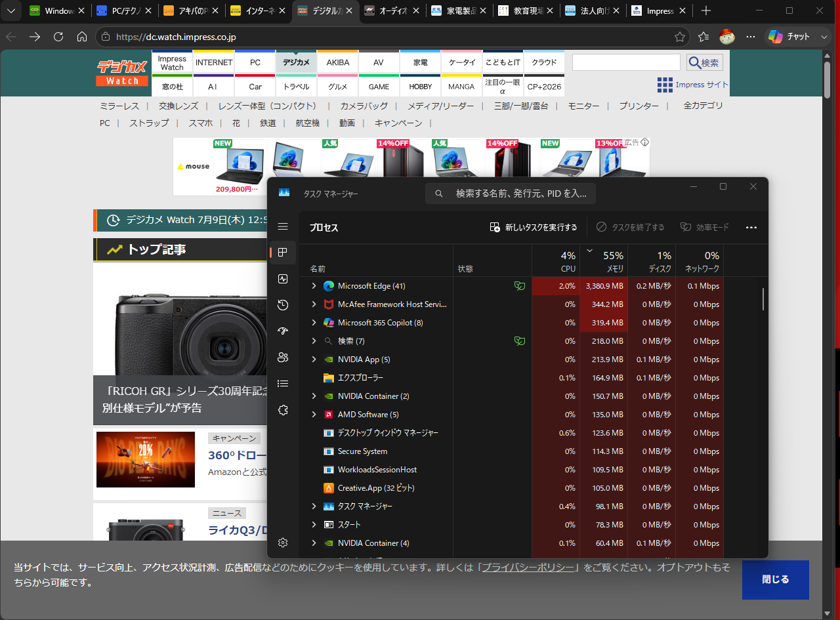This screenshot has height=620, width=840.
Task: Expand タスク マネージャー process group
Action: coord(314,506)
